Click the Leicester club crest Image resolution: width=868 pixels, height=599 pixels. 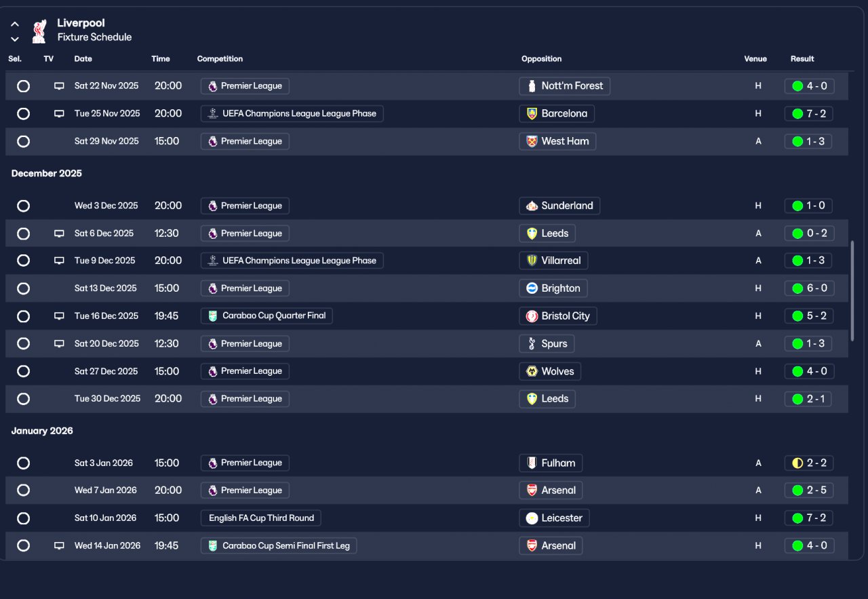pyautogui.click(x=532, y=518)
